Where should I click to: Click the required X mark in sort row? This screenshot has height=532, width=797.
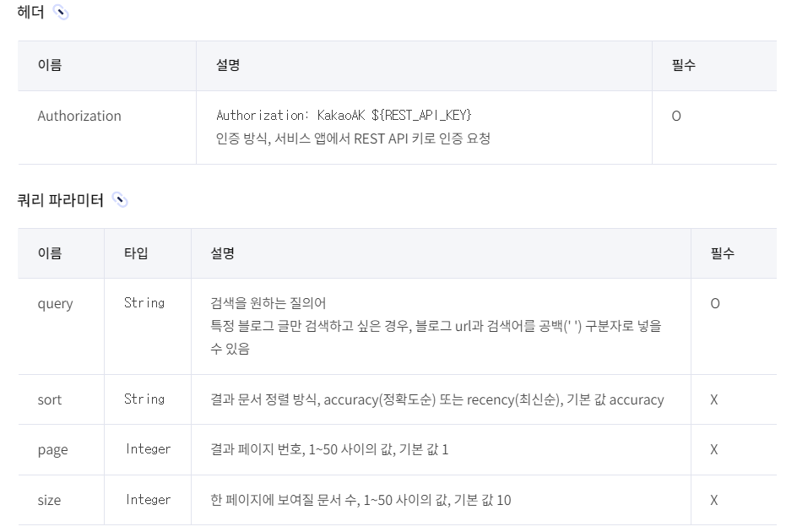714,399
